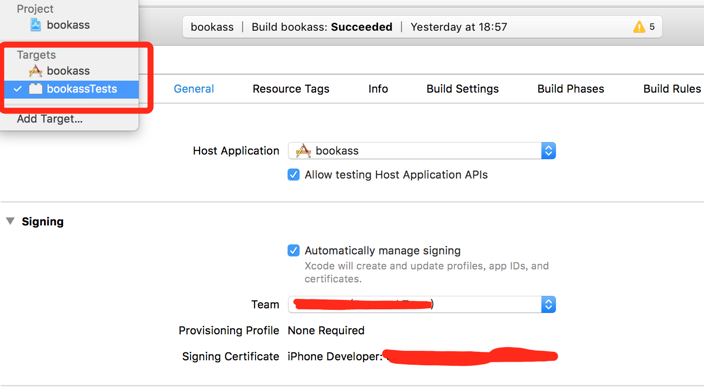Click Build bookass: Succeeded status text

coord(322,27)
